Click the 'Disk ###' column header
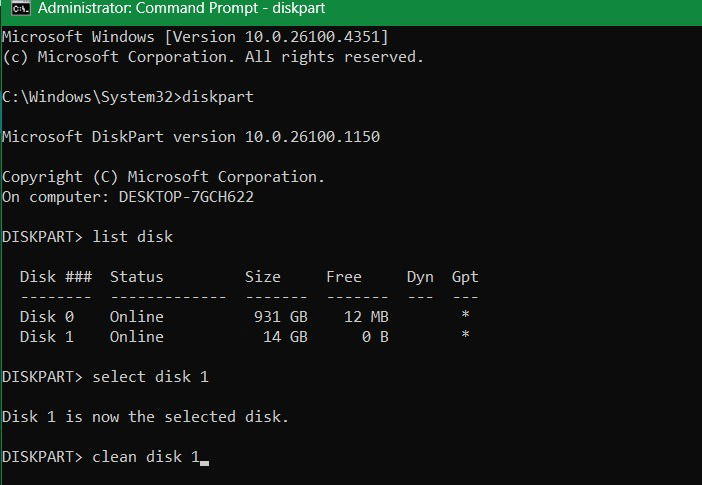This screenshot has height=485, width=702. pyautogui.click(x=56, y=277)
